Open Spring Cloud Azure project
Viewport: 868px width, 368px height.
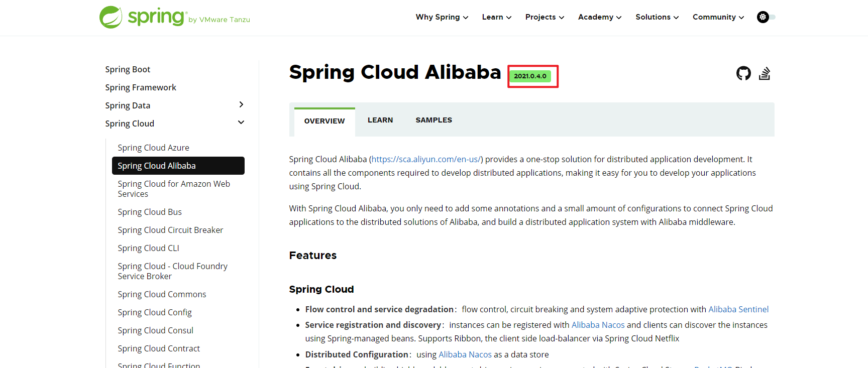[153, 148]
